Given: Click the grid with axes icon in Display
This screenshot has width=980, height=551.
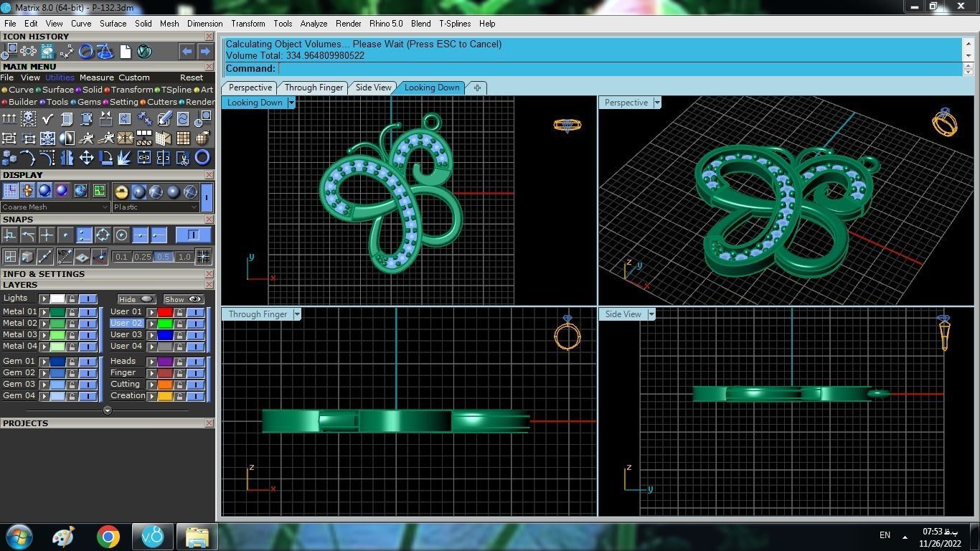Looking at the screenshot, I should coord(10,191).
